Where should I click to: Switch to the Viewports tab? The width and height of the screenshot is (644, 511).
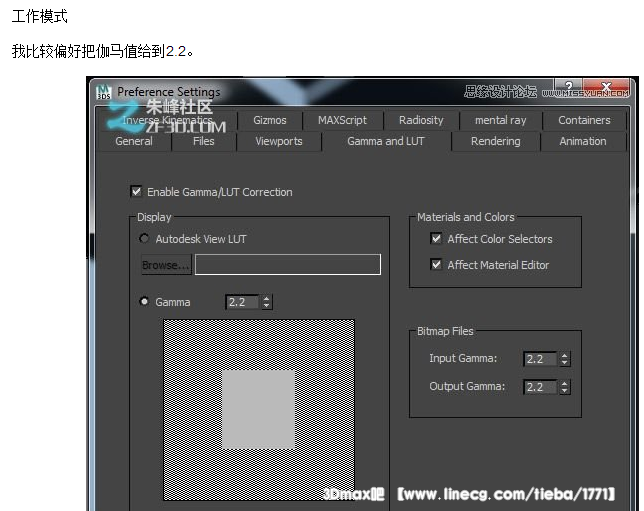pos(279,141)
